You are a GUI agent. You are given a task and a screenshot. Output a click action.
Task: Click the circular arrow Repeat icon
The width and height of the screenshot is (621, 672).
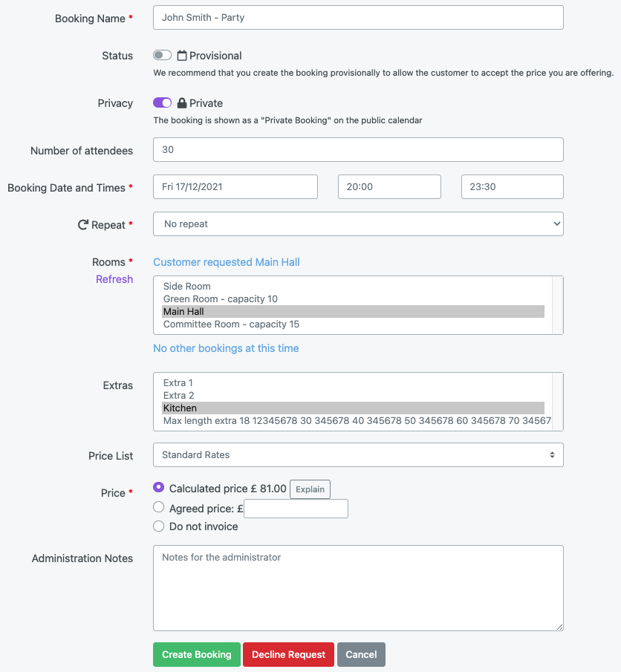tap(82, 224)
